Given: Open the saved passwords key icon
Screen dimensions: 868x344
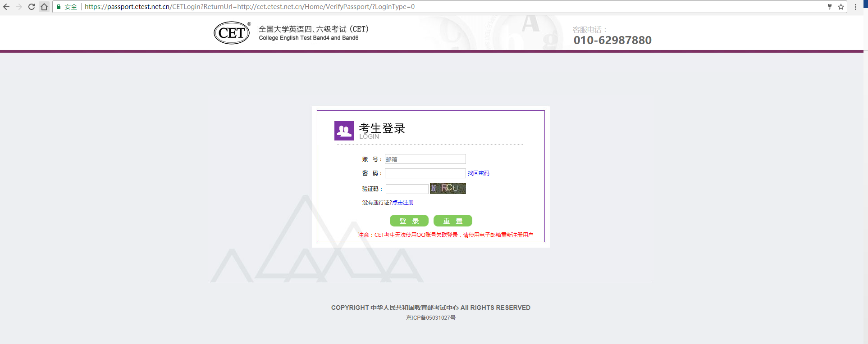Looking at the screenshot, I should pyautogui.click(x=829, y=7).
